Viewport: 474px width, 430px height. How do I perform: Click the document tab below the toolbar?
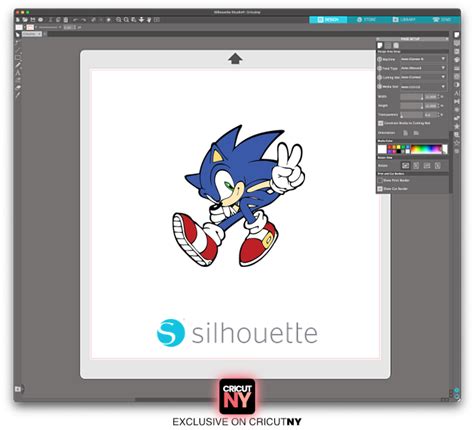click(32, 34)
